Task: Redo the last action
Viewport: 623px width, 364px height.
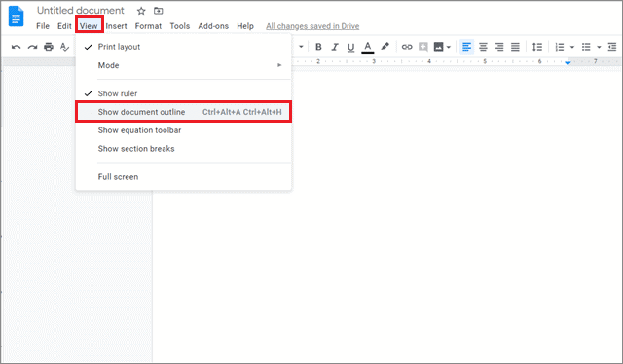Action: click(32, 47)
